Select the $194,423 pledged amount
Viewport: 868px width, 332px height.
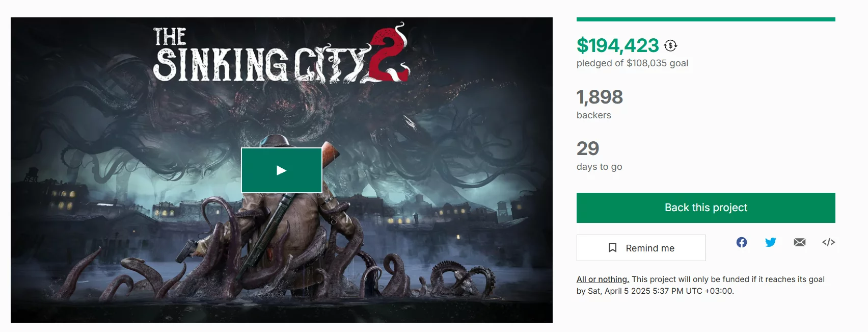[618, 45]
